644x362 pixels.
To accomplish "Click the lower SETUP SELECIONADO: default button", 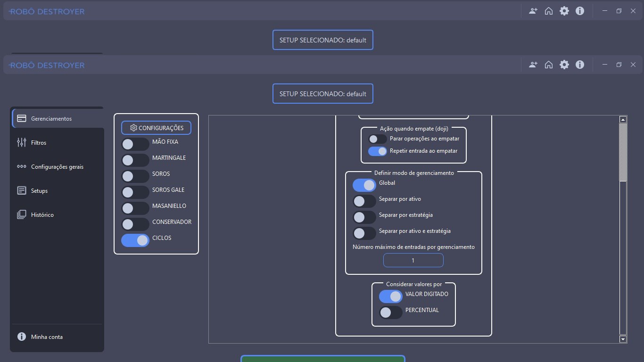I will coord(322,94).
